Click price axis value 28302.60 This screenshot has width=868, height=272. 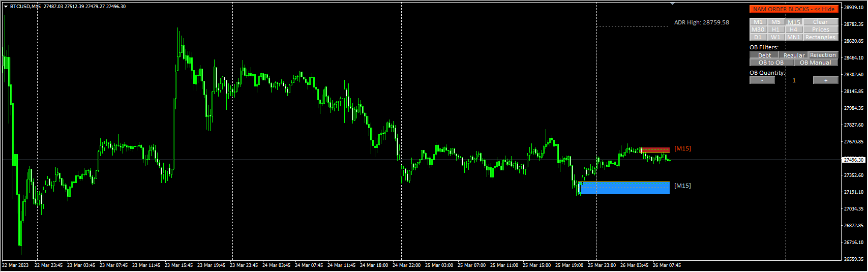coord(854,75)
